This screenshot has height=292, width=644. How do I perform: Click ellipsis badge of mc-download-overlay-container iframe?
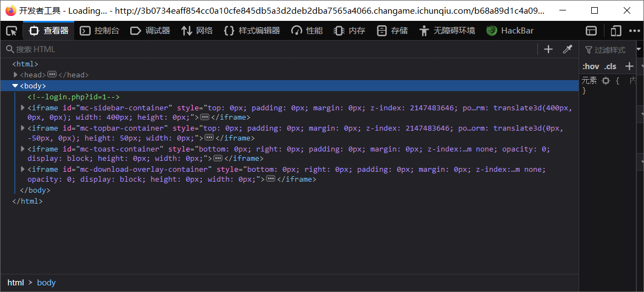(270, 179)
